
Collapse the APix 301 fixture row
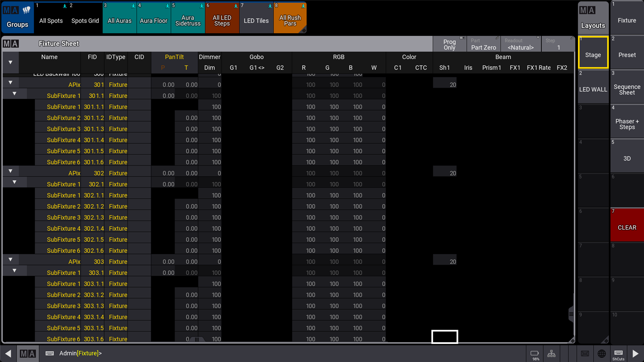(10, 82)
